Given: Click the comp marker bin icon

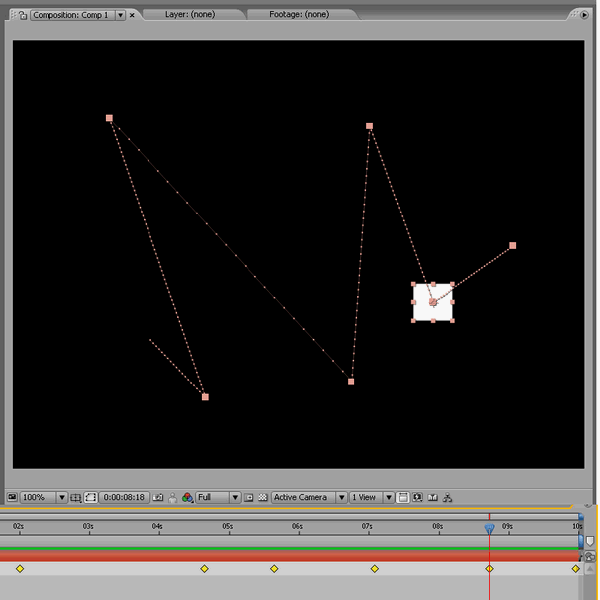Looking at the screenshot, I should click(590, 541).
